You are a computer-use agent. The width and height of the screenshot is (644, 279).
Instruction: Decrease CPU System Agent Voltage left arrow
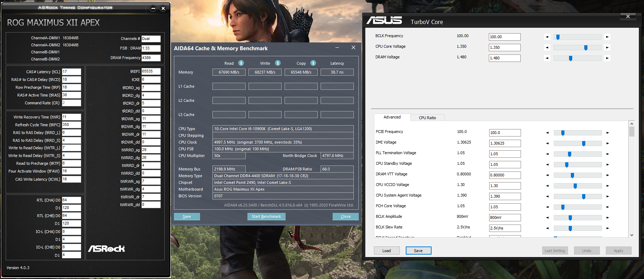point(548,196)
